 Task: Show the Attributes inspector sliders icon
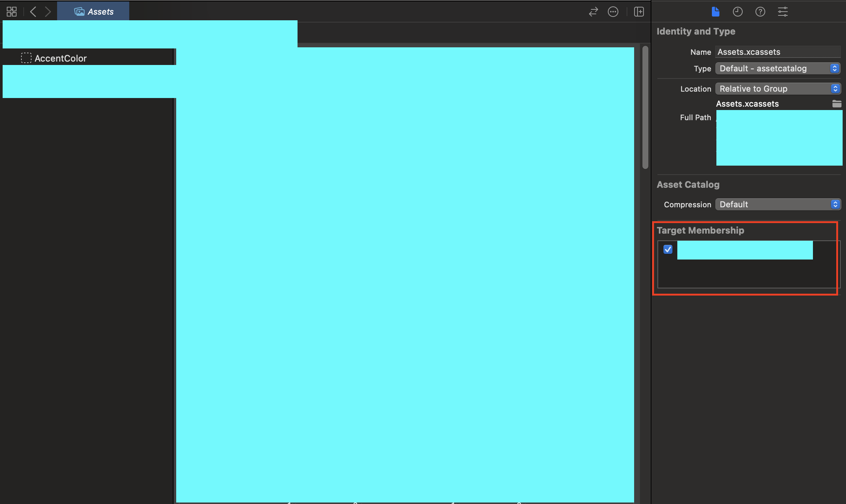coord(783,12)
